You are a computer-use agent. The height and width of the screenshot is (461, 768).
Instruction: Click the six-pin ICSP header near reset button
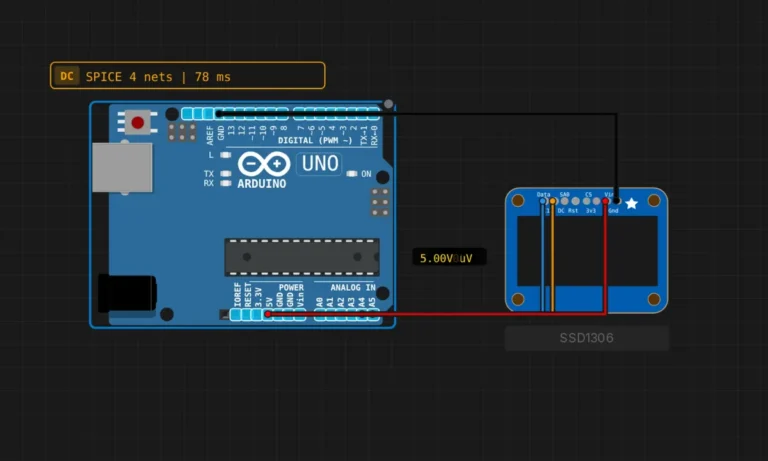(x=182, y=132)
